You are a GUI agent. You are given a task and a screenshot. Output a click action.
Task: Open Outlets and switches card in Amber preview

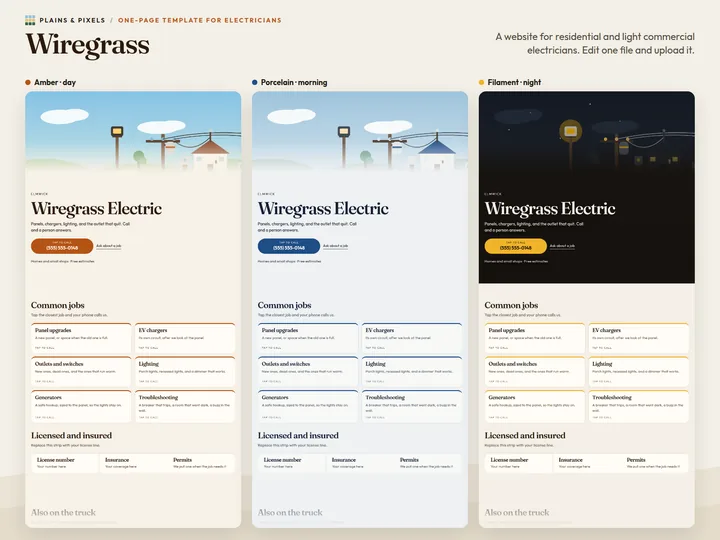(x=81, y=371)
